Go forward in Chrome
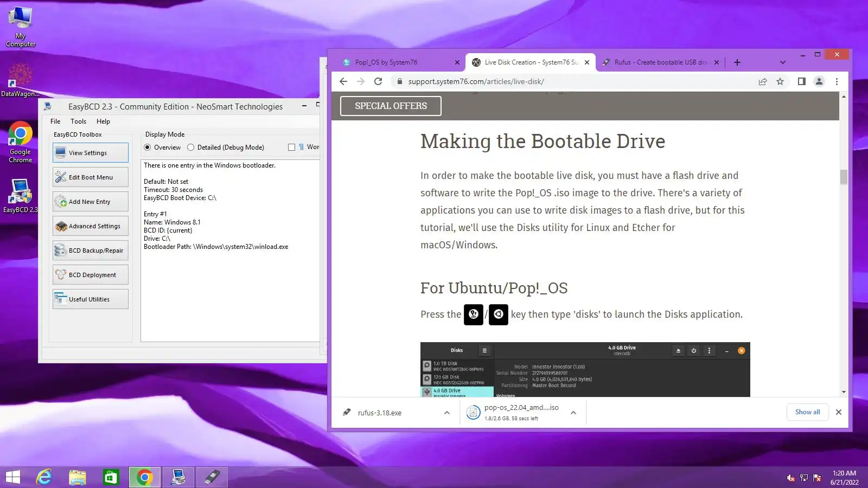 [361, 81]
